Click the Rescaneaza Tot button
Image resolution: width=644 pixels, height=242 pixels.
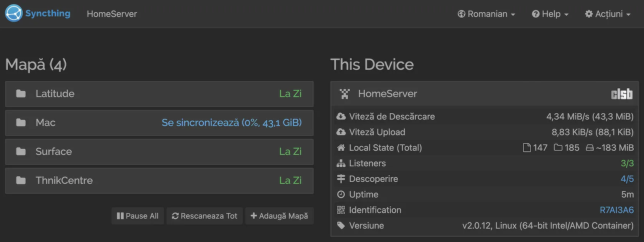pyautogui.click(x=204, y=216)
